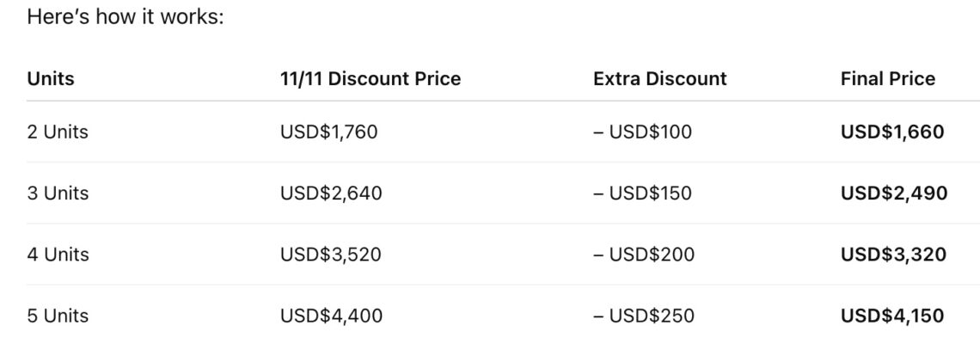Select the – USD$100 extra discount cell
This screenshot has height=344, width=980.
[642, 132]
